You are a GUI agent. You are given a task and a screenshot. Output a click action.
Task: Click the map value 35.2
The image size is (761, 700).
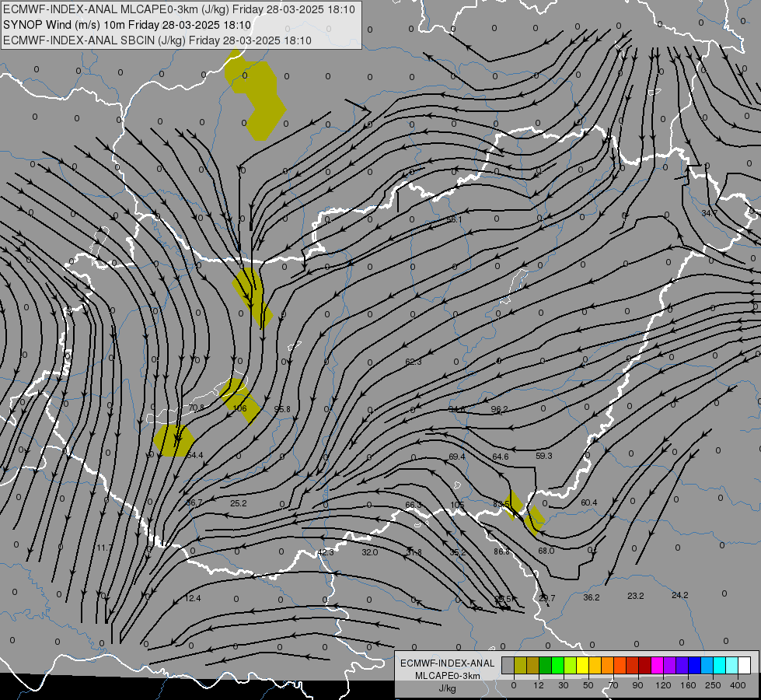coord(458,553)
